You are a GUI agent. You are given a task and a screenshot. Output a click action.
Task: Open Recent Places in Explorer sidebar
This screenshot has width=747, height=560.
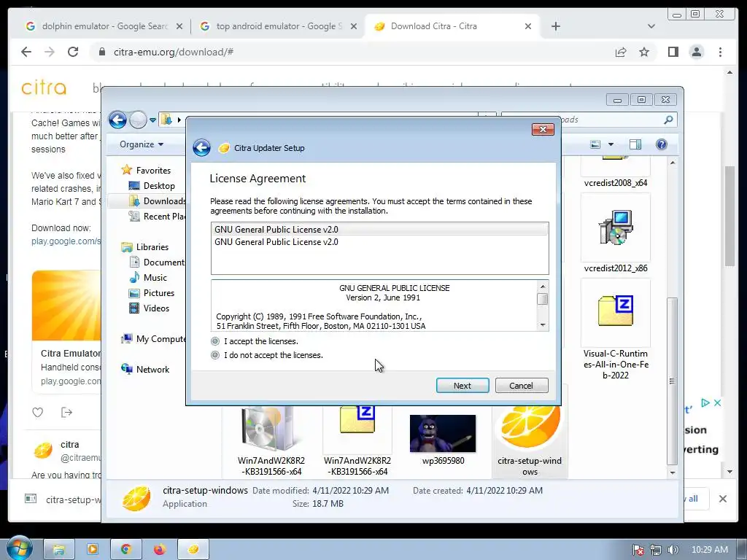click(158, 216)
